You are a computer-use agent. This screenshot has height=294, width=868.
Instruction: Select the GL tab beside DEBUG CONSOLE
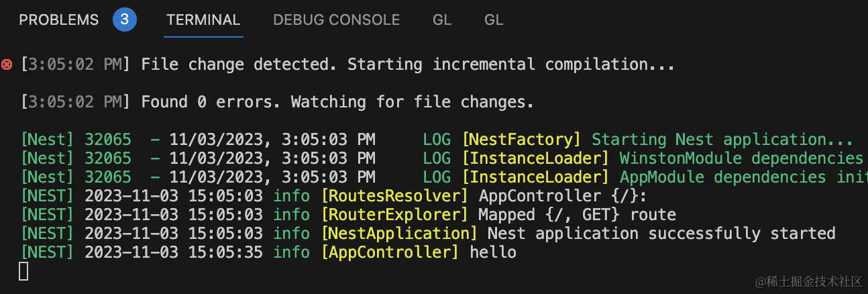(442, 20)
